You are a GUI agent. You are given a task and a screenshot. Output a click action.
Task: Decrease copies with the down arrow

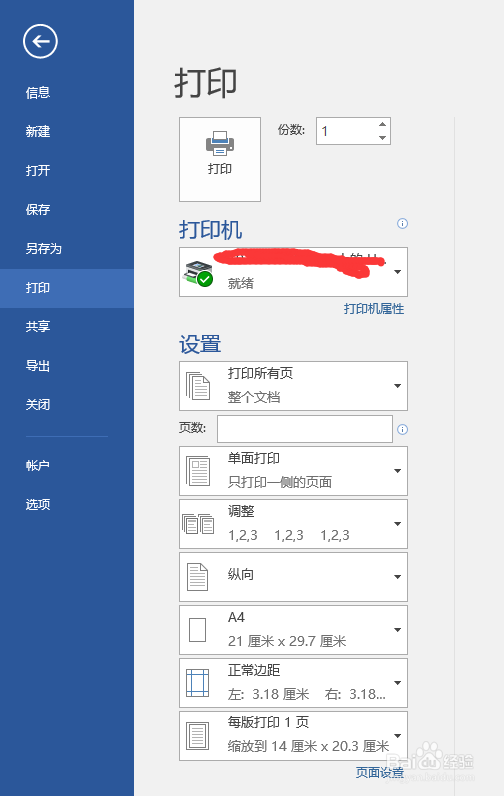[x=383, y=138]
